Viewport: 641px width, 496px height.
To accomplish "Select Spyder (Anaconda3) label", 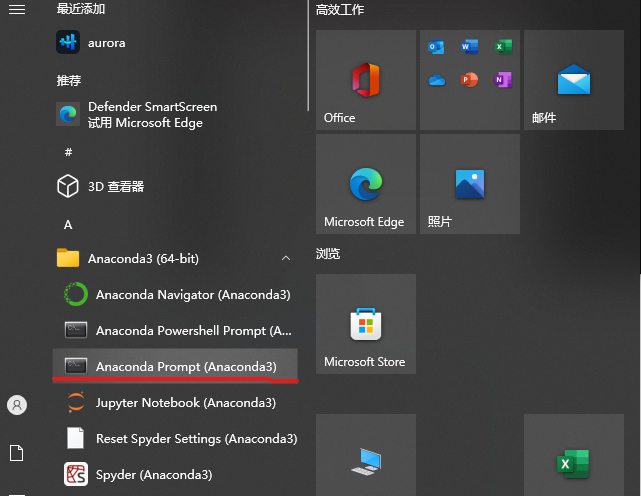I will [x=154, y=474].
